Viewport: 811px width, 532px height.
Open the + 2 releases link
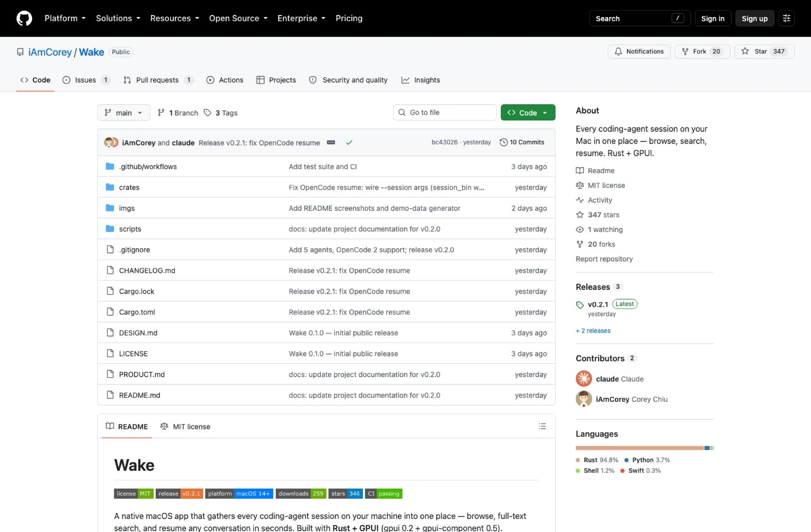point(593,330)
